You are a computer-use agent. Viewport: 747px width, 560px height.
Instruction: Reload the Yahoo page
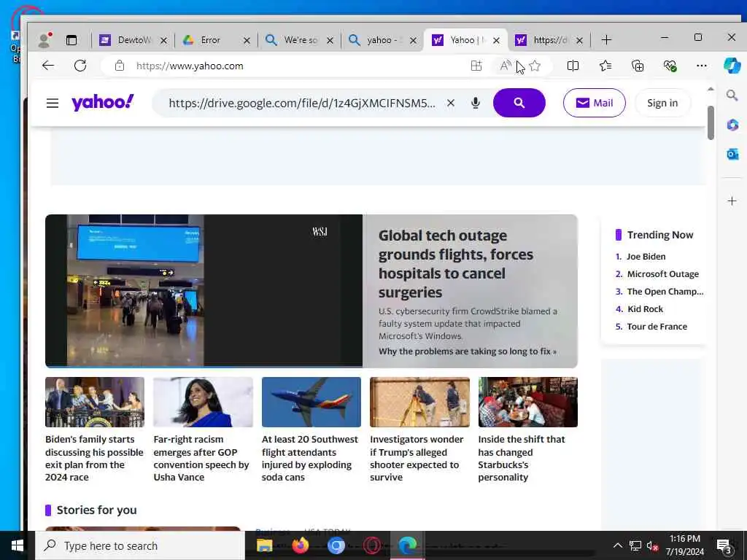point(80,66)
